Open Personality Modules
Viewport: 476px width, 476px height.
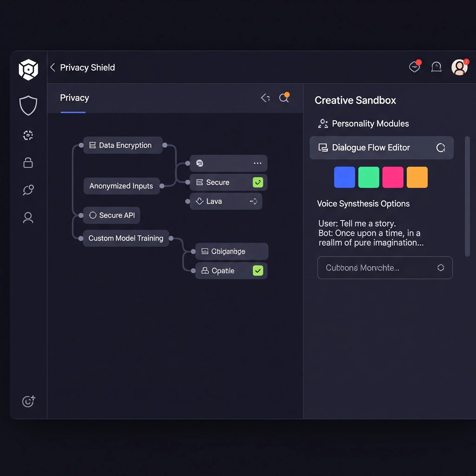coord(364,123)
